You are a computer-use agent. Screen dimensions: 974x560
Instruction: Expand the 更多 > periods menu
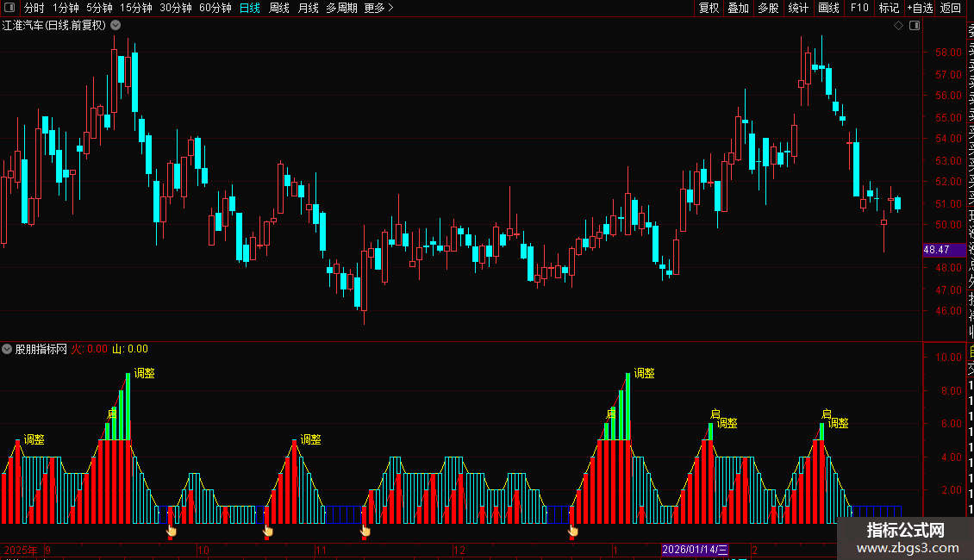(x=379, y=8)
